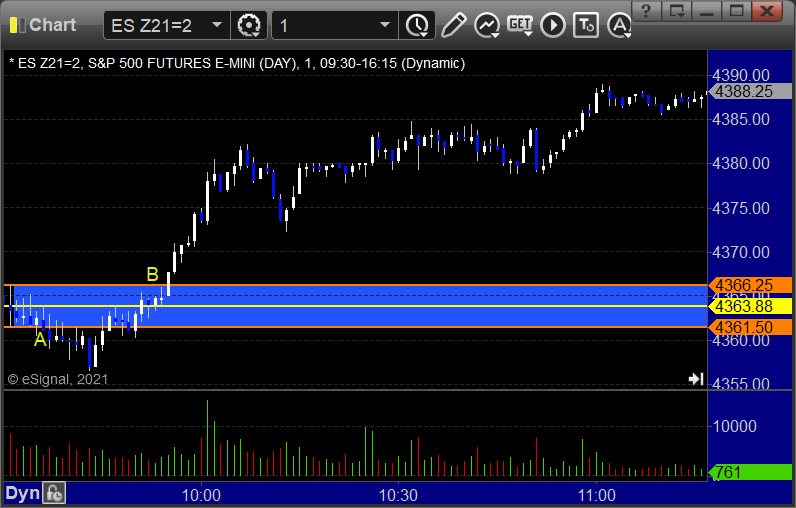The height and width of the screenshot is (508, 796).
Task: Click the 11:00 time axis label
Action: (x=596, y=495)
